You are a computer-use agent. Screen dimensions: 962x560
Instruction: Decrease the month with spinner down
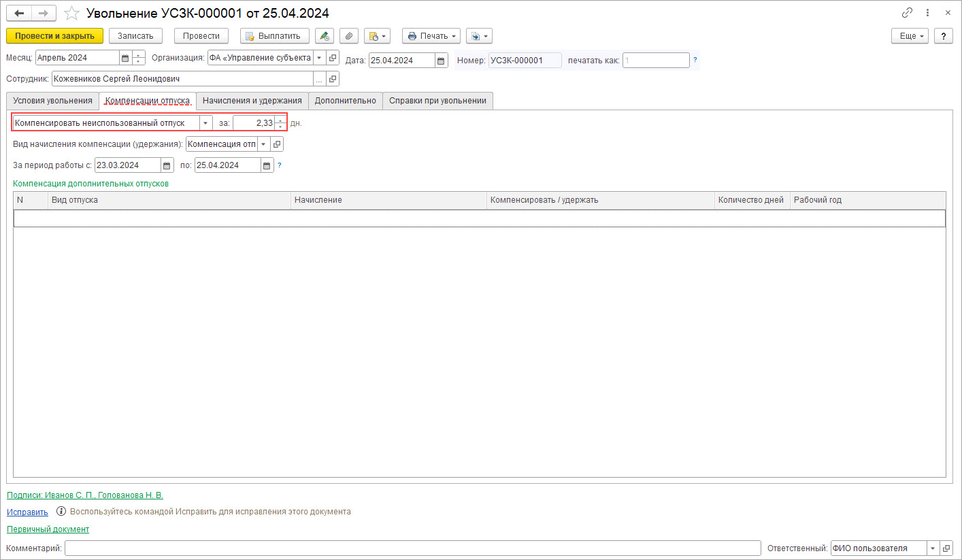pos(139,62)
